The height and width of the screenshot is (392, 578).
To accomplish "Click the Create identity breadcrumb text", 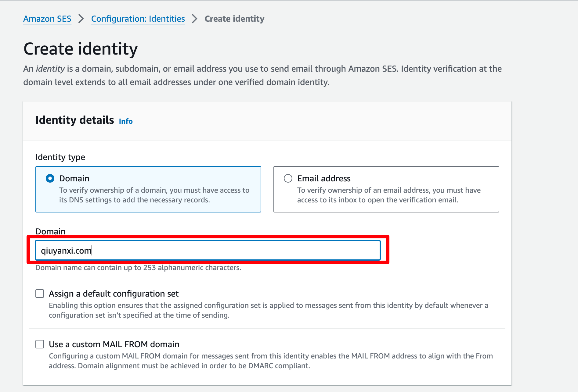I will (x=234, y=19).
